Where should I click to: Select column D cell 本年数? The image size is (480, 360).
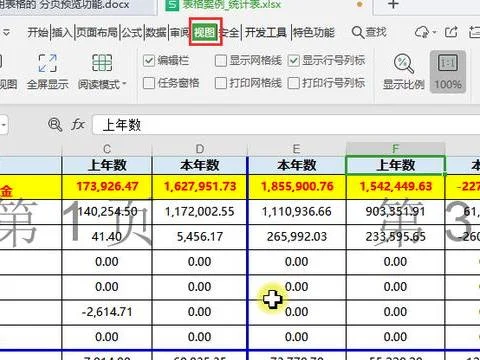click(x=200, y=165)
